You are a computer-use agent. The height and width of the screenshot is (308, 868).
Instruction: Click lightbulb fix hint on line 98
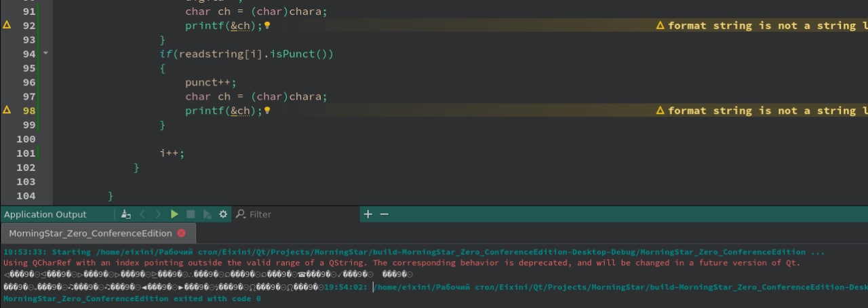(x=267, y=111)
